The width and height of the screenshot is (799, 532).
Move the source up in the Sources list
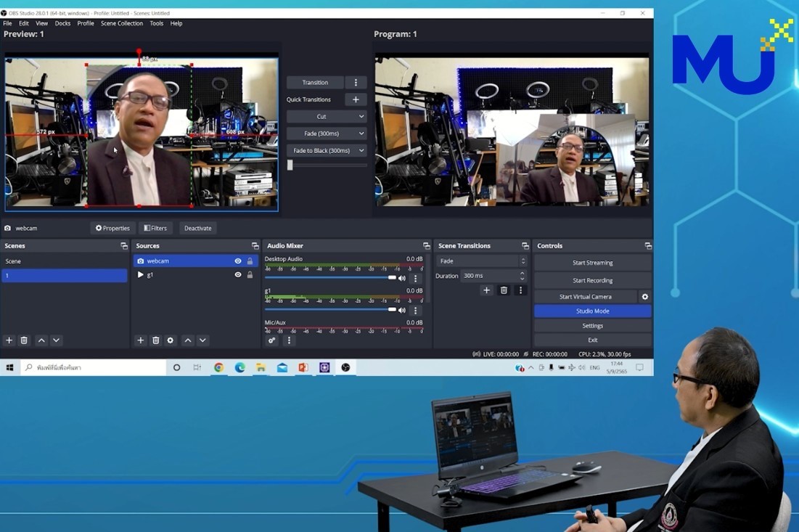coord(188,340)
